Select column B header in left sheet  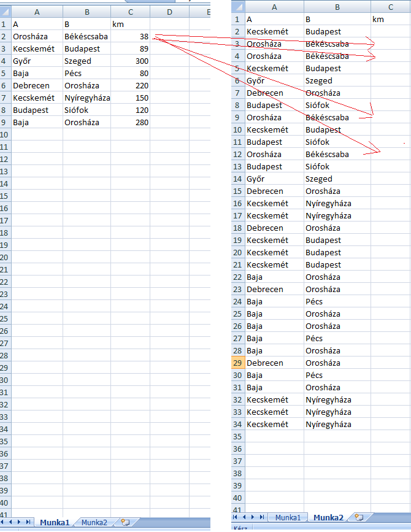[x=87, y=12]
